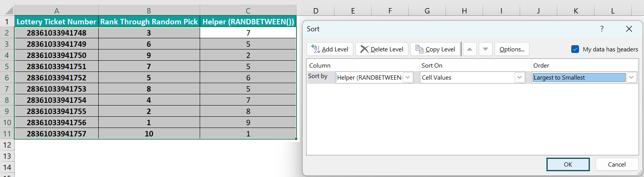
Task: Select column L header
Action: (x=613, y=10)
